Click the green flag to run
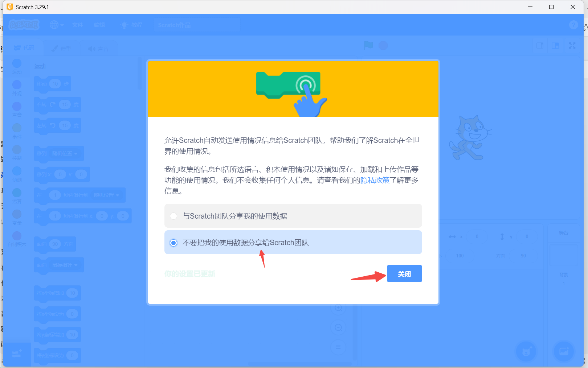This screenshot has width=588, height=368. pyautogui.click(x=368, y=45)
